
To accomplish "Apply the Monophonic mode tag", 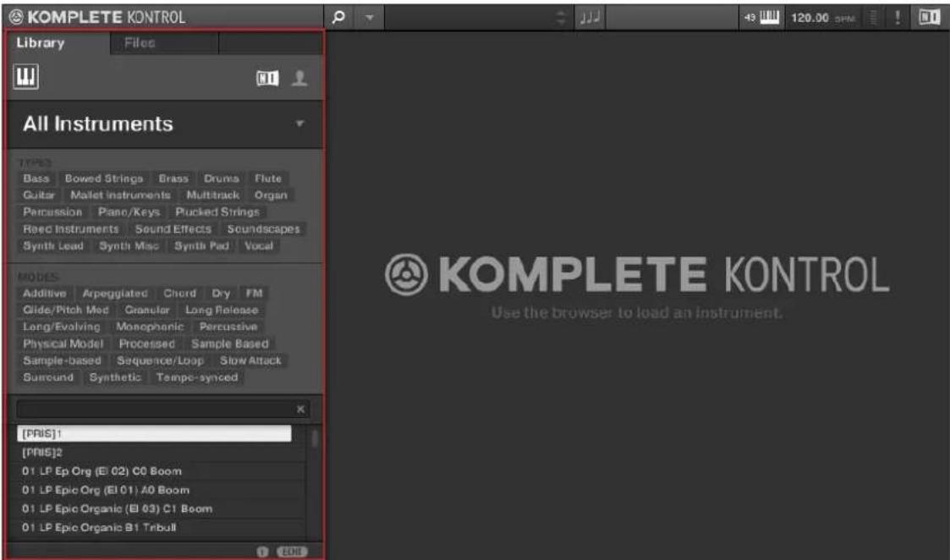I will coord(150,327).
